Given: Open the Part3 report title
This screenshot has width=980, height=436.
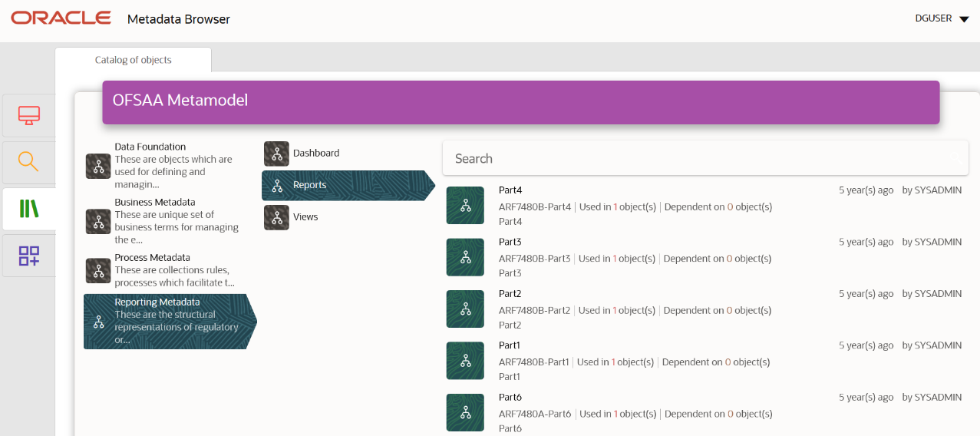Looking at the screenshot, I should coord(510,242).
